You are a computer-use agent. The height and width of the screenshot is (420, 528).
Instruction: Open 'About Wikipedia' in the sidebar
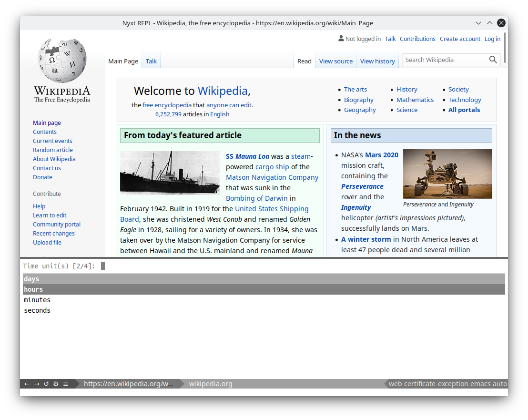pyautogui.click(x=54, y=159)
